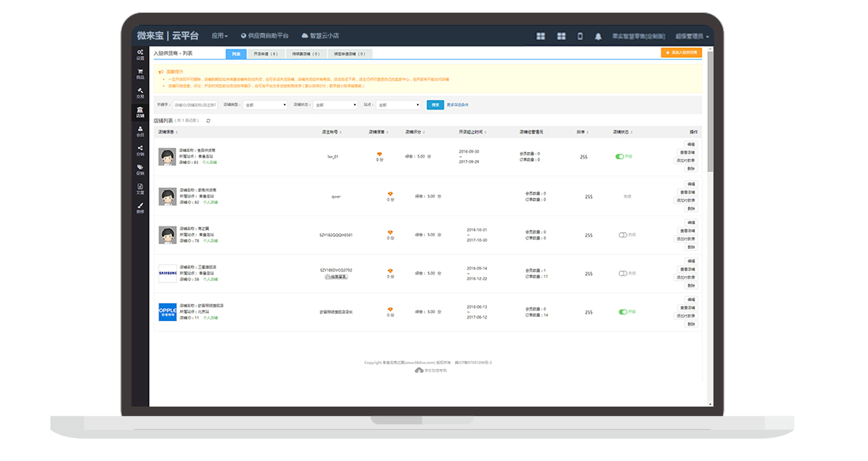Click the 关键字 keyword input field
Image resolution: width=868 pixels, height=461 pixels.
[195, 105]
